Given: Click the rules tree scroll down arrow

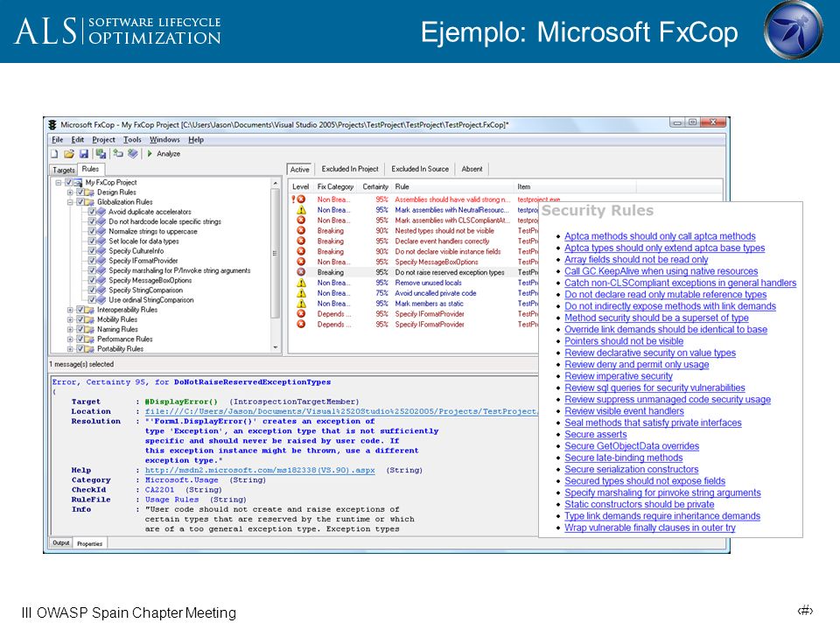Looking at the screenshot, I should click(x=276, y=347).
